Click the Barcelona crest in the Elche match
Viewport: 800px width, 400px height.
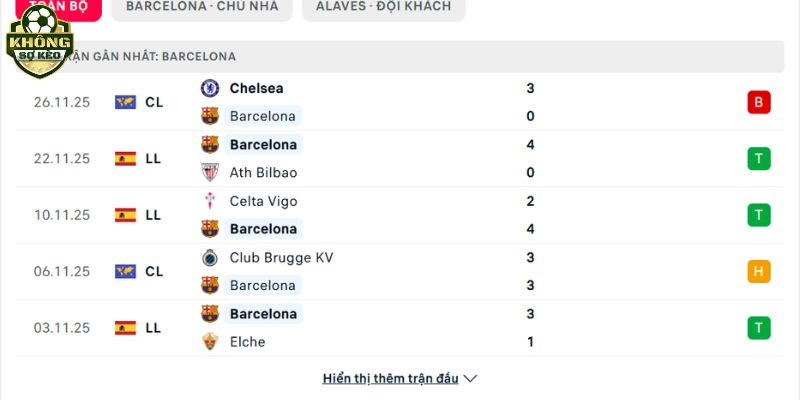(210, 313)
